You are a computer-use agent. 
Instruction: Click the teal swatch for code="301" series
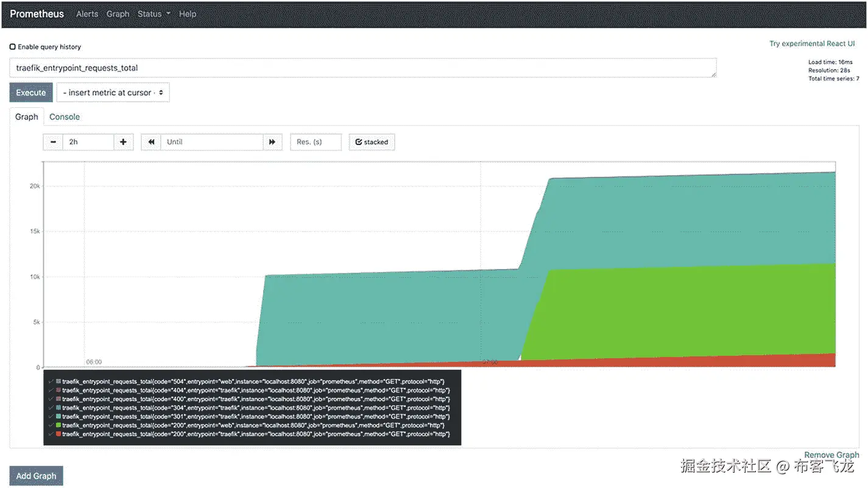[58, 416]
